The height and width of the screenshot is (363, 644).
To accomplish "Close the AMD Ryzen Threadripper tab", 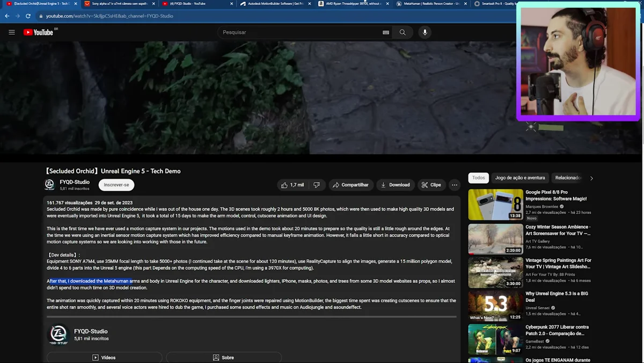I will (387, 4).
